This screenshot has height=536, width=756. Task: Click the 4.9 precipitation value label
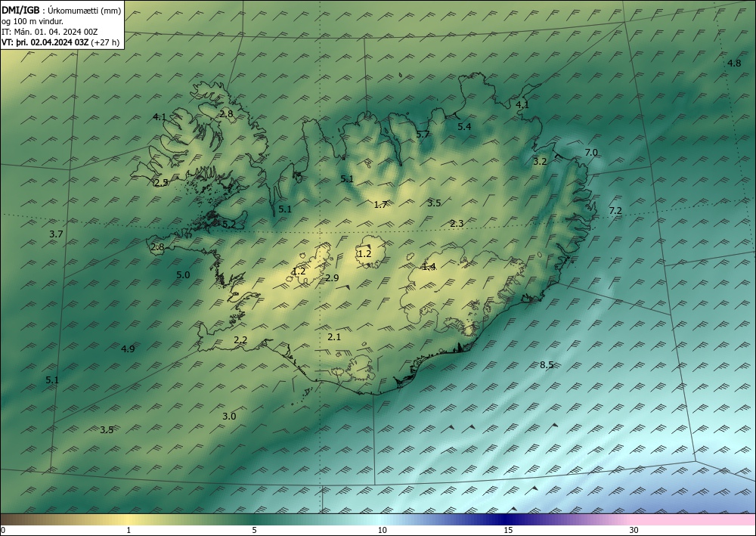pyautogui.click(x=128, y=349)
